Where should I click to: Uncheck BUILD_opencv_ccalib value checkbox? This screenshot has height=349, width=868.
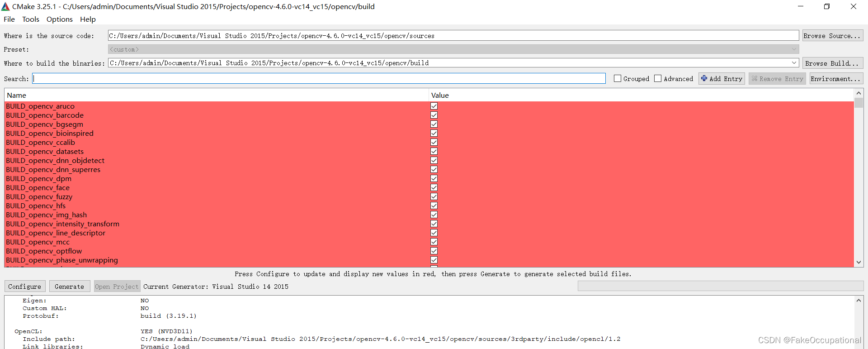point(434,142)
